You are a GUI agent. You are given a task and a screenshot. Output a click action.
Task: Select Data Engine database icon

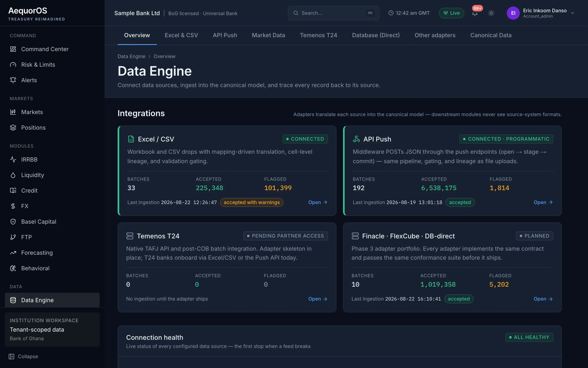[13, 300]
